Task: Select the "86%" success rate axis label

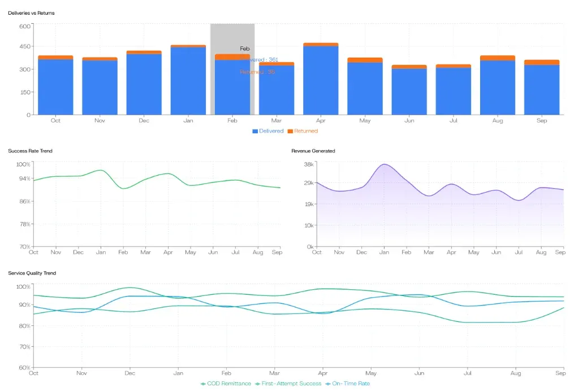Action: (x=25, y=202)
